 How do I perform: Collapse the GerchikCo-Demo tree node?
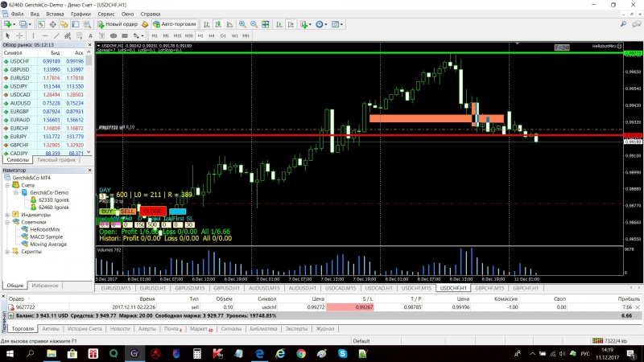(x=15, y=192)
